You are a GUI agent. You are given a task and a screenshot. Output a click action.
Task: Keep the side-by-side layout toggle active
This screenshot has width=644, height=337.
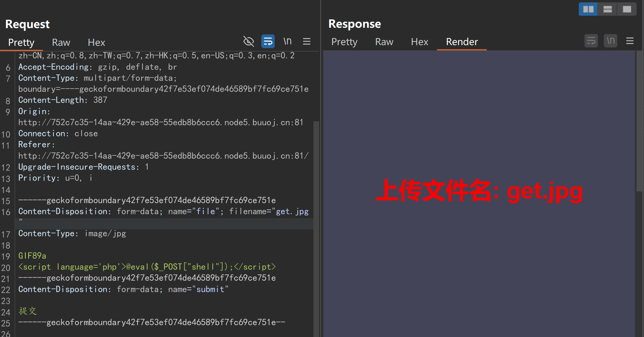point(588,9)
